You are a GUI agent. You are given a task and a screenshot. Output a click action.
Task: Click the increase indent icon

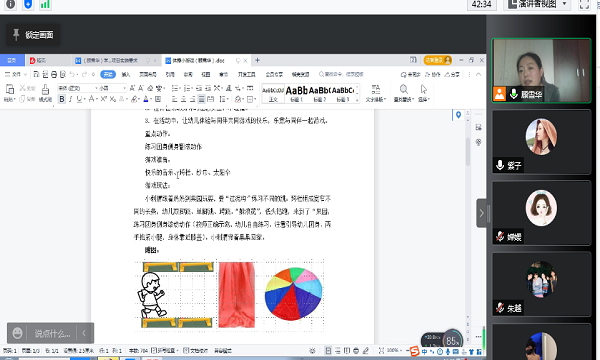[208, 88]
